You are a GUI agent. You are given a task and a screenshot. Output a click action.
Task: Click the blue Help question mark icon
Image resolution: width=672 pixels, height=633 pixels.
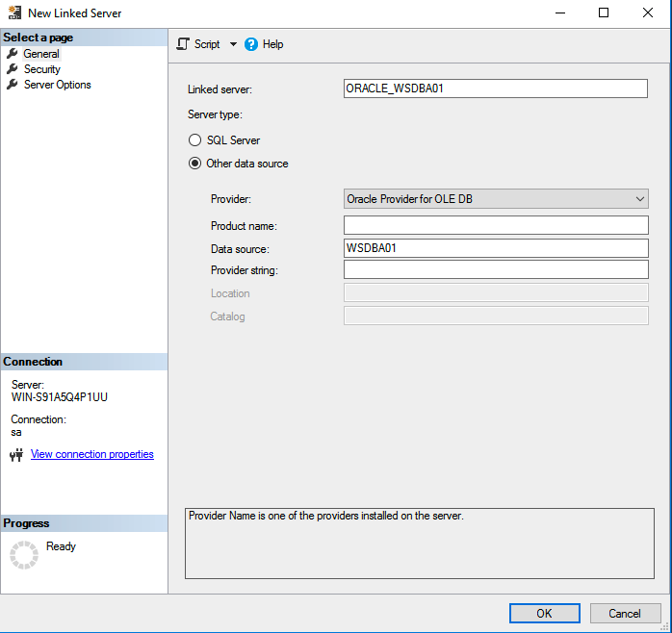(251, 44)
